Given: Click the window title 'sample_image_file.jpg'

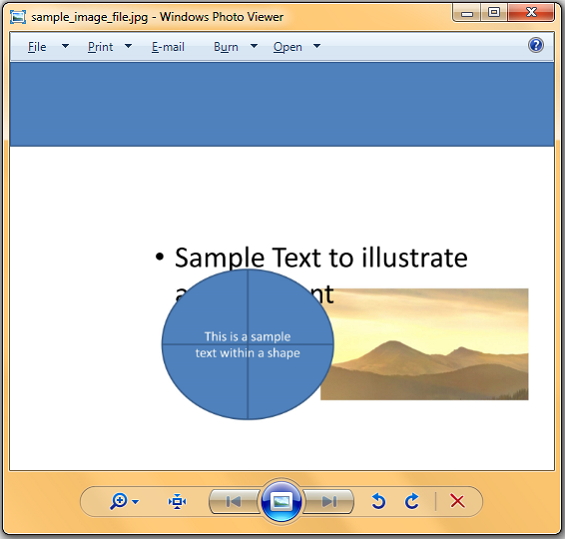Looking at the screenshot, I should pyautogui.click(x=89, y=17).
